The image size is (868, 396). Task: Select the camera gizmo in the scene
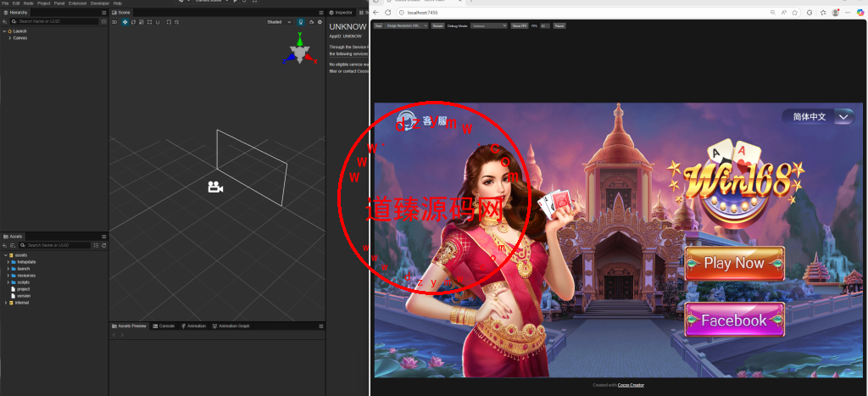point(215,187)
